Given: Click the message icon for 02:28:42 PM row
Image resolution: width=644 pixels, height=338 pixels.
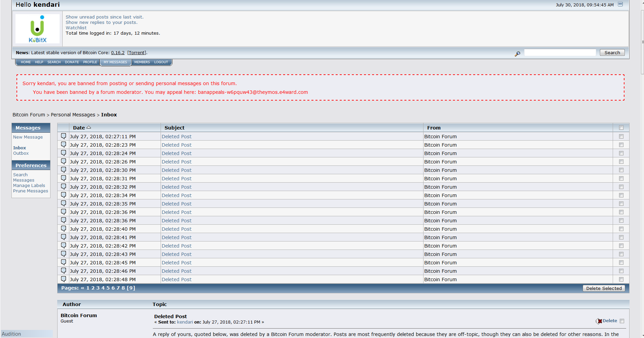Looking at the screenshot, I should [x=63, y=246].
